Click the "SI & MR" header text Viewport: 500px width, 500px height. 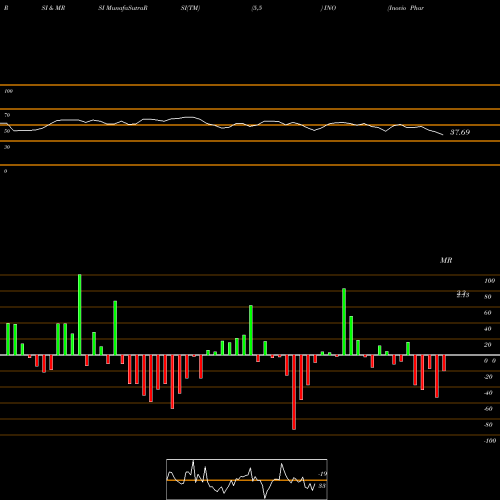tap(53, 8)
